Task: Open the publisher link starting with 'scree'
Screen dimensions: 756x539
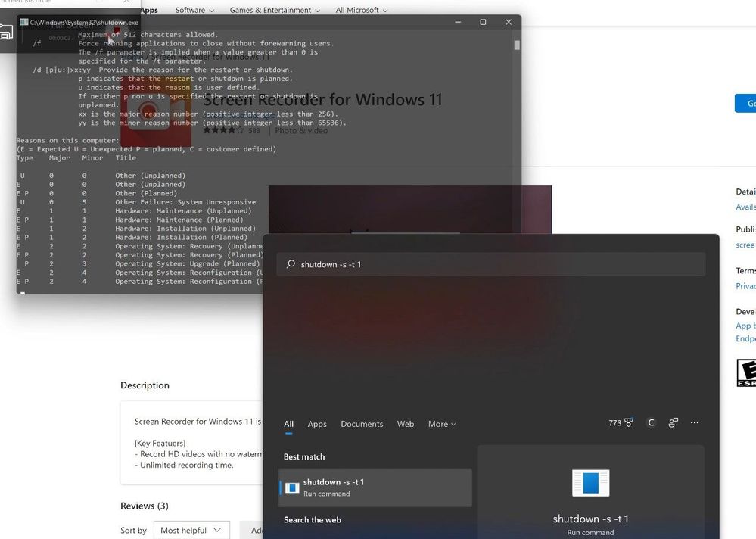Action: [745, 245]
